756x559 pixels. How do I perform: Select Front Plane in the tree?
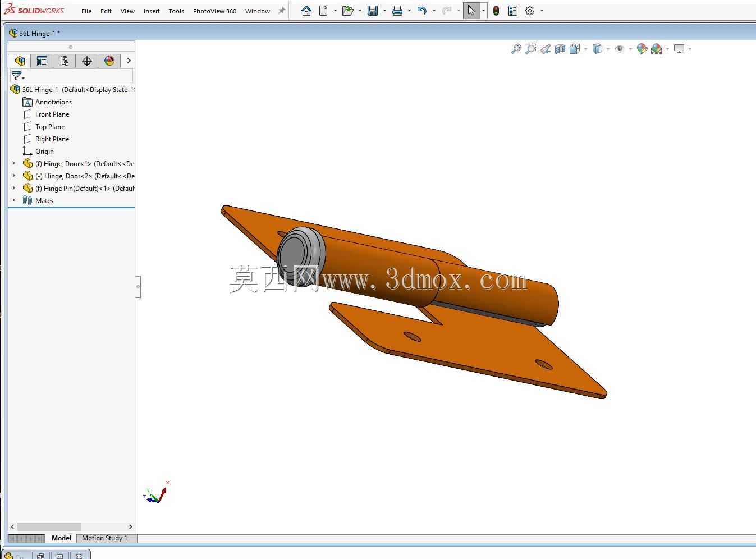tap(52, 114)
